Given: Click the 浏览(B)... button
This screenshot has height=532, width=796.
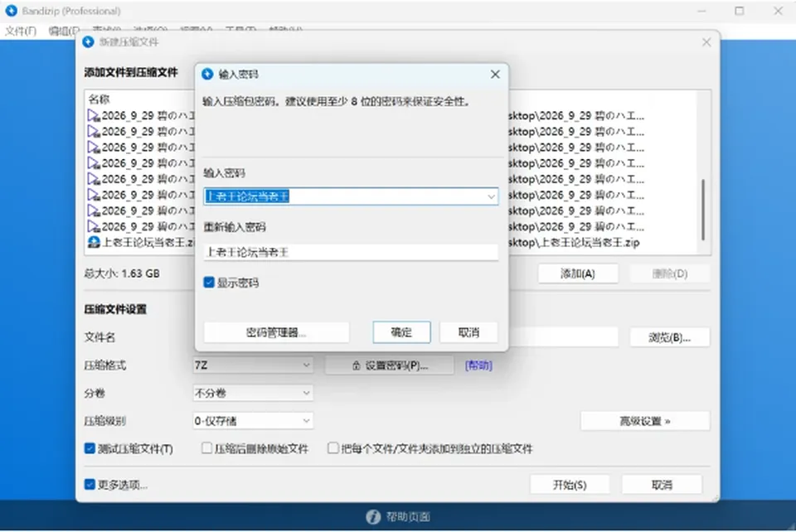Looking at the screenshot, I should [670, 337].
